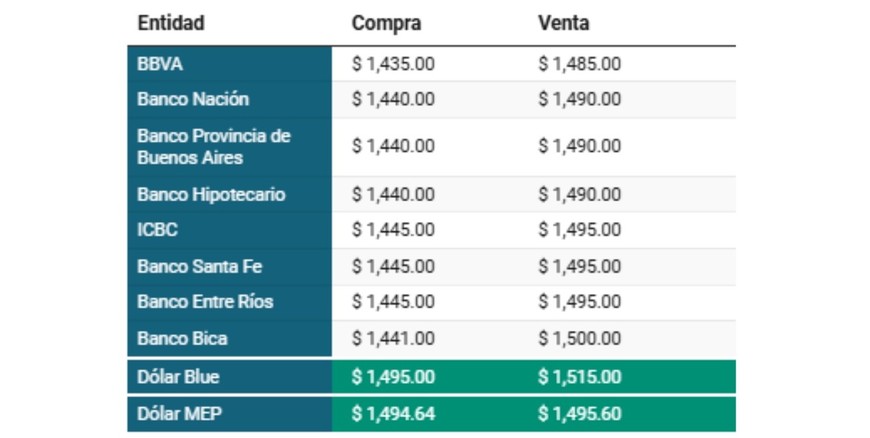Click the Compra column header
Image resolution: width=870 pixels, height=438 pixels.
tap(386, 23)
